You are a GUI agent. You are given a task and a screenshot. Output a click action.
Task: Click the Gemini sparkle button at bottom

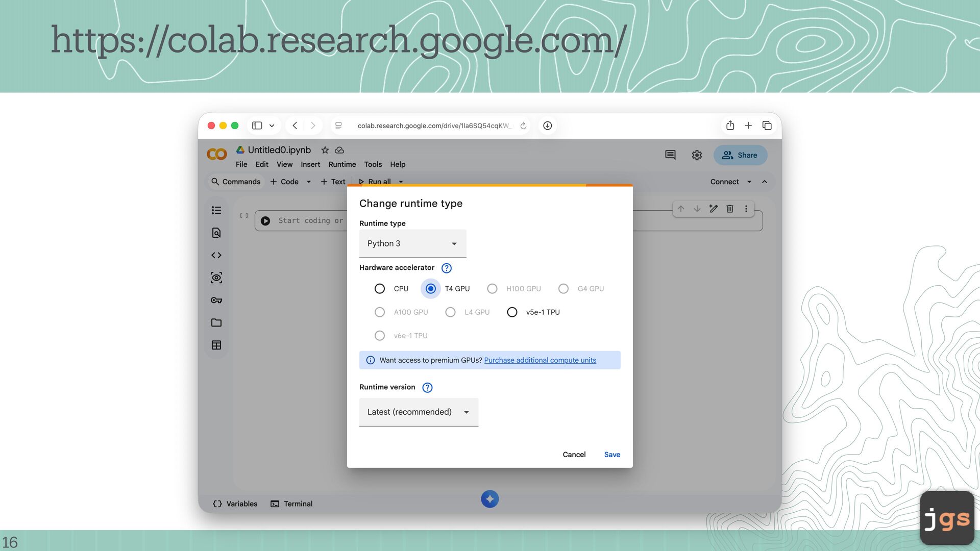489,499
